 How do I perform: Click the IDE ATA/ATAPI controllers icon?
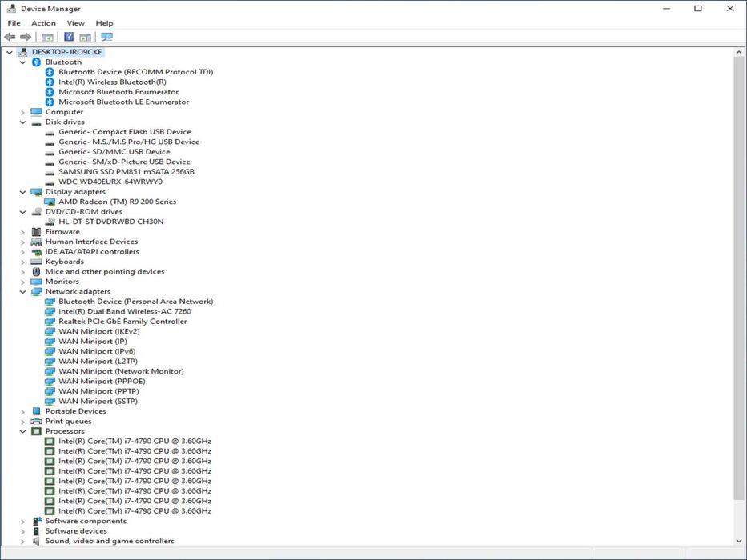pyautogui.click(x=36, y=252)
